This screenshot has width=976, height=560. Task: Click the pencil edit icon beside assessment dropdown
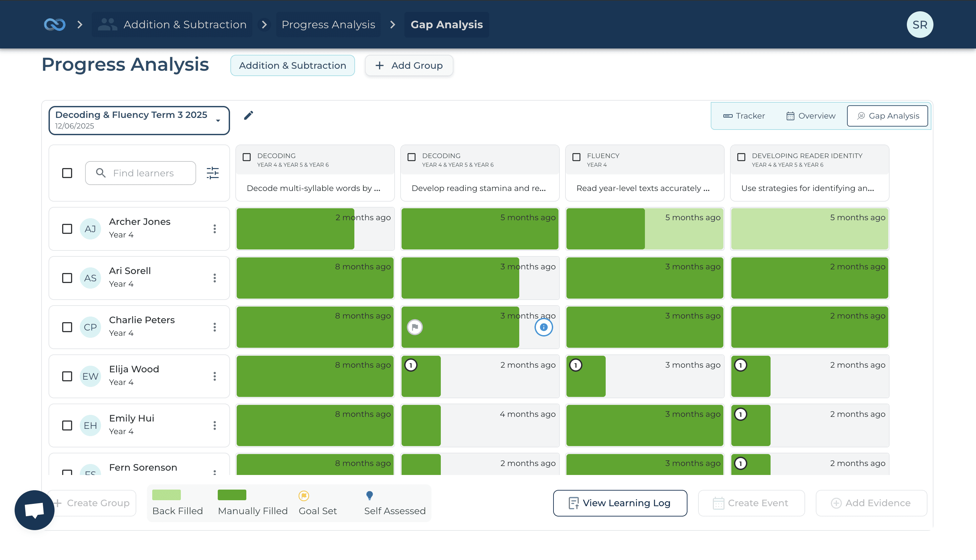(x=249, y=115)
